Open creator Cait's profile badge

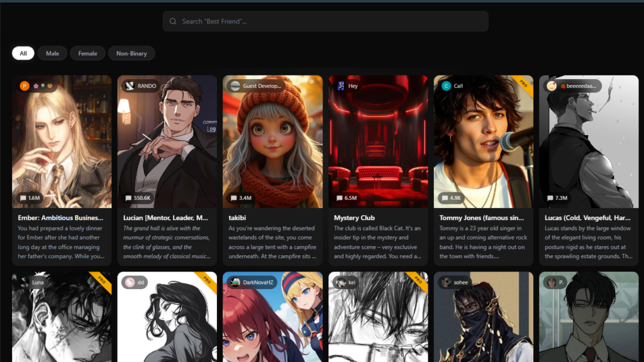point(453,85)
